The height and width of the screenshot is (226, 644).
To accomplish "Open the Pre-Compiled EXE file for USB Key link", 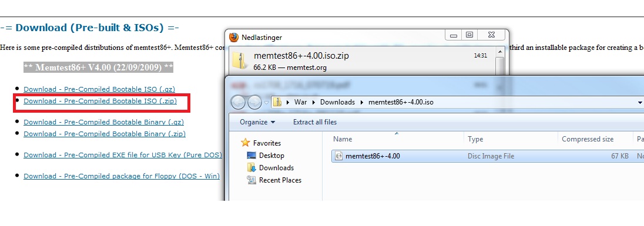I will pos(123,155).
